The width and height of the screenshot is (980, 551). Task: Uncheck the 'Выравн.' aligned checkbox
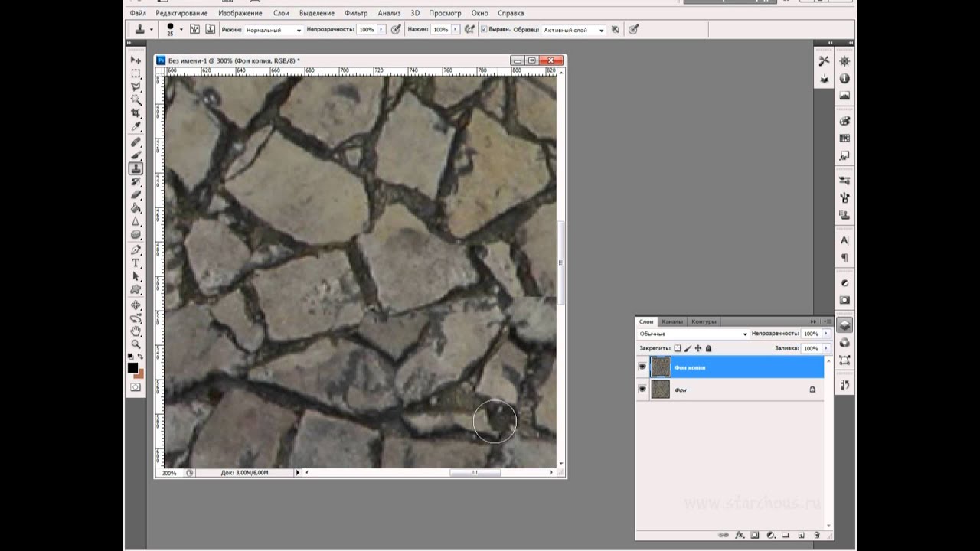pos(484,30)
